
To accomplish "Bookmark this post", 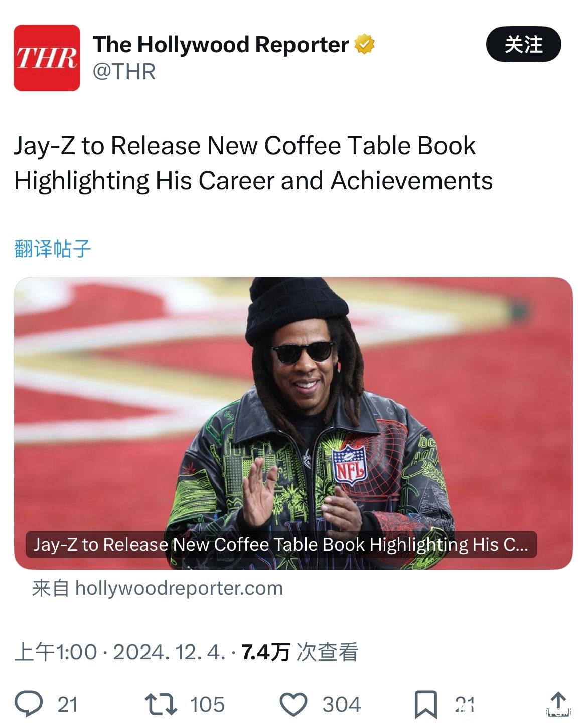I will point(425,705).
